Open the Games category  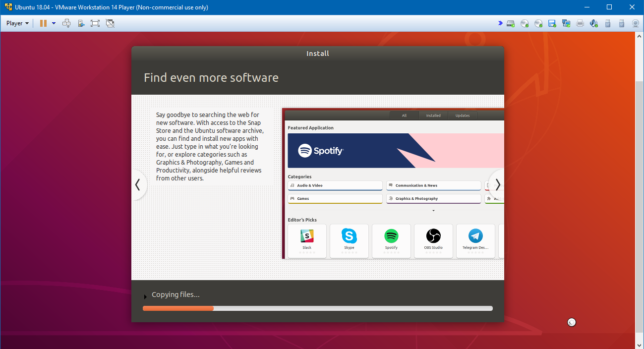tap(335, 198)
